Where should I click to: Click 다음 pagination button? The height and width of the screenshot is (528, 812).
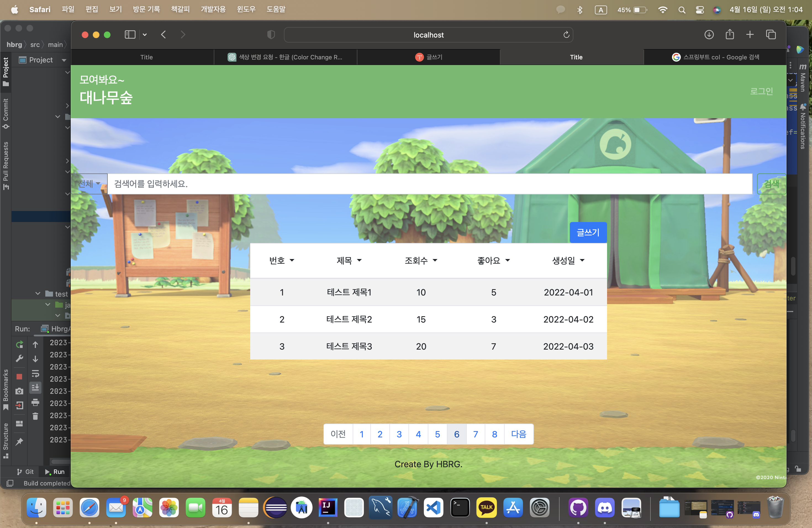(x=519, y=434)
